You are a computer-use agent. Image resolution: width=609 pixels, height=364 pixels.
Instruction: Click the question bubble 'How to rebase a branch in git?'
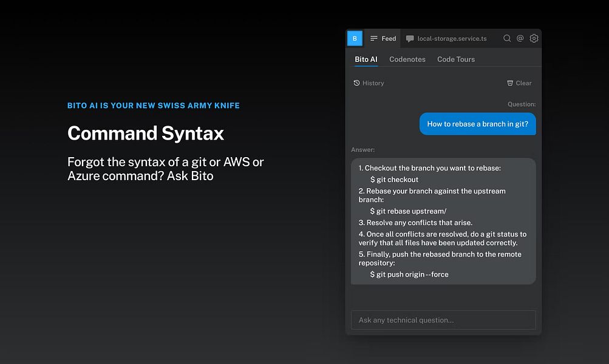click(478, 124)
